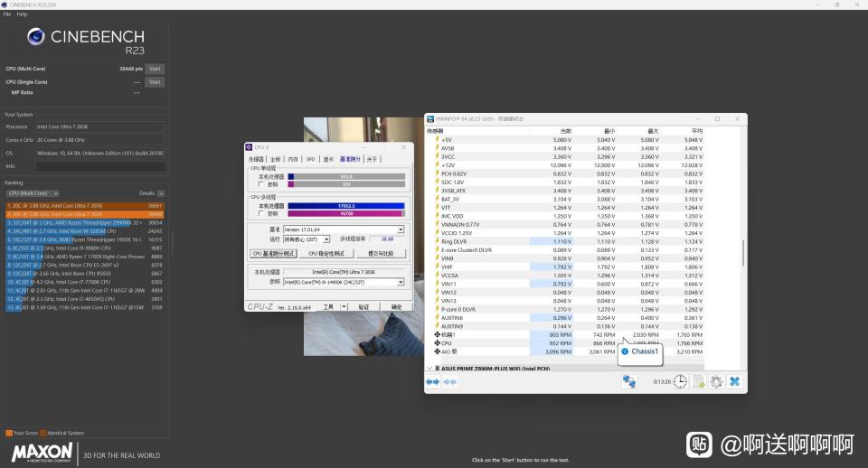Switch to the SPD tab in CPU-Z
This screenshot has width=868, height=468.
click(x=310, y=159)
